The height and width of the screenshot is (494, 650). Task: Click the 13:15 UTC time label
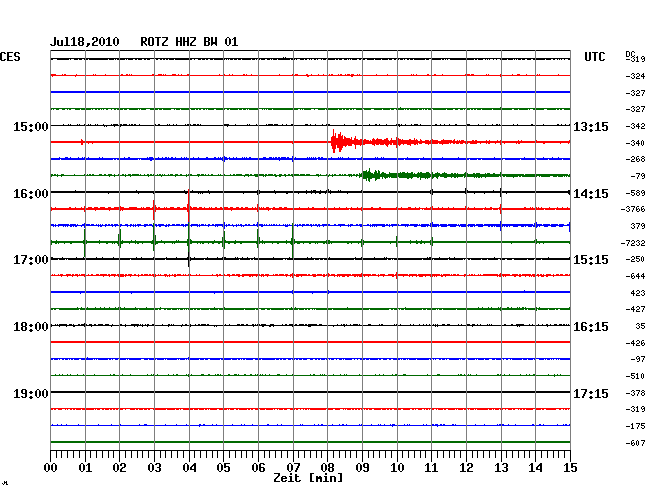(x=591, y=126)
